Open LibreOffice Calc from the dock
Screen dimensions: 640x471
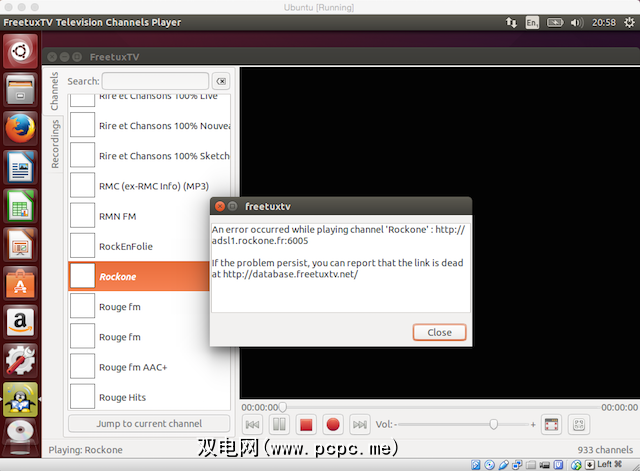pos(20,206)
